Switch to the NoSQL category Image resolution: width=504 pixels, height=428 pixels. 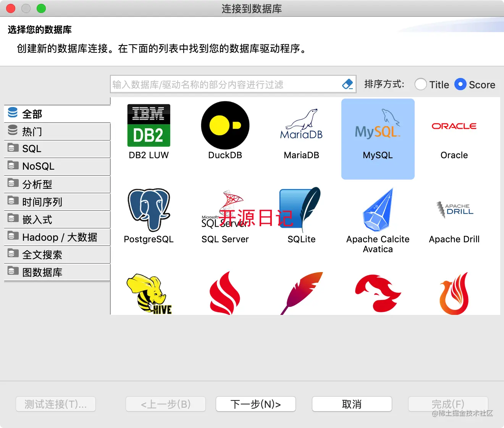tap(57, 166)
